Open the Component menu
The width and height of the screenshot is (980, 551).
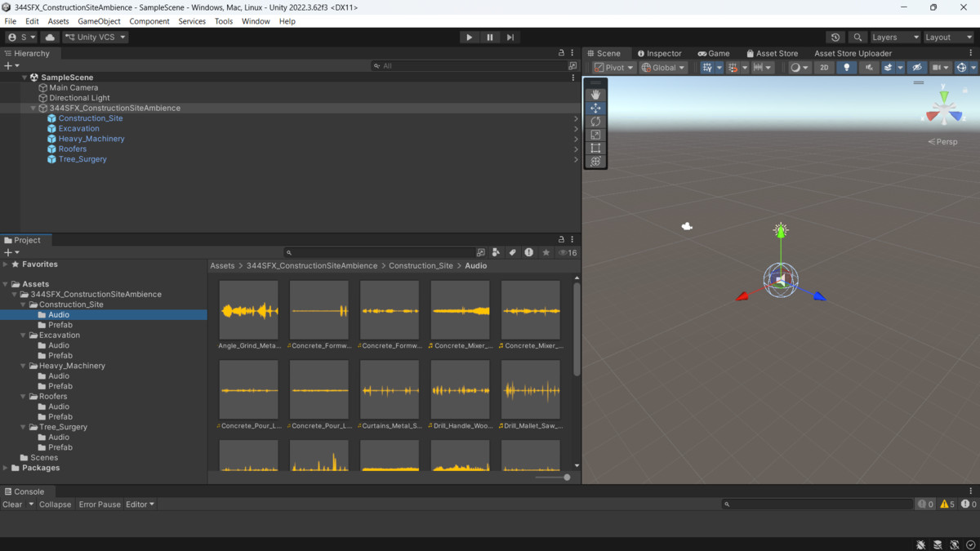point(149,21)
